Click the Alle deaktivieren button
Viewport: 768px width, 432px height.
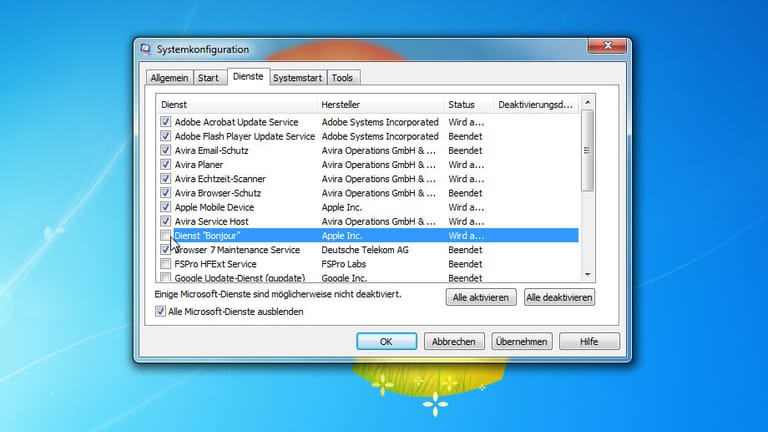[559, 297]
